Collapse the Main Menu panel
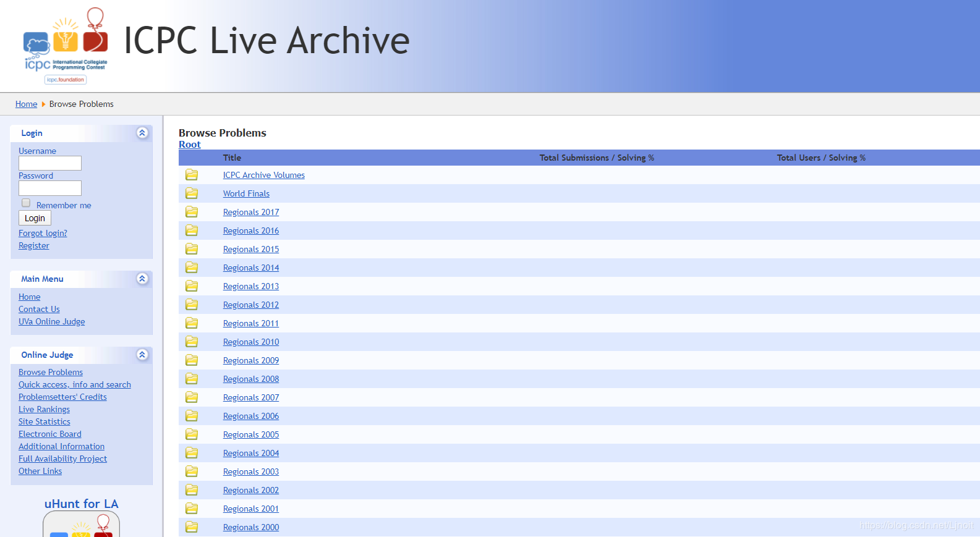The width and height of the screenshot is (980, 537). (x=142, y=279)
